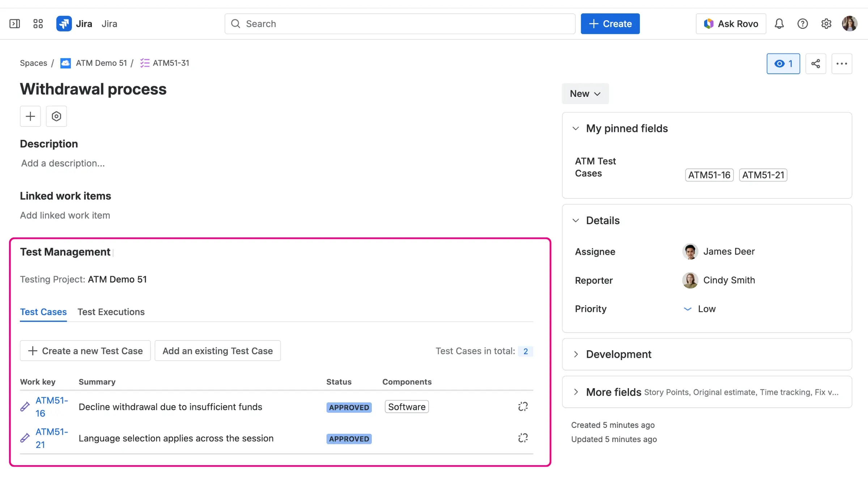Open Jira settings gear icon
The height and width of the screenshot is (497, 868).
[x=826, y=23]
